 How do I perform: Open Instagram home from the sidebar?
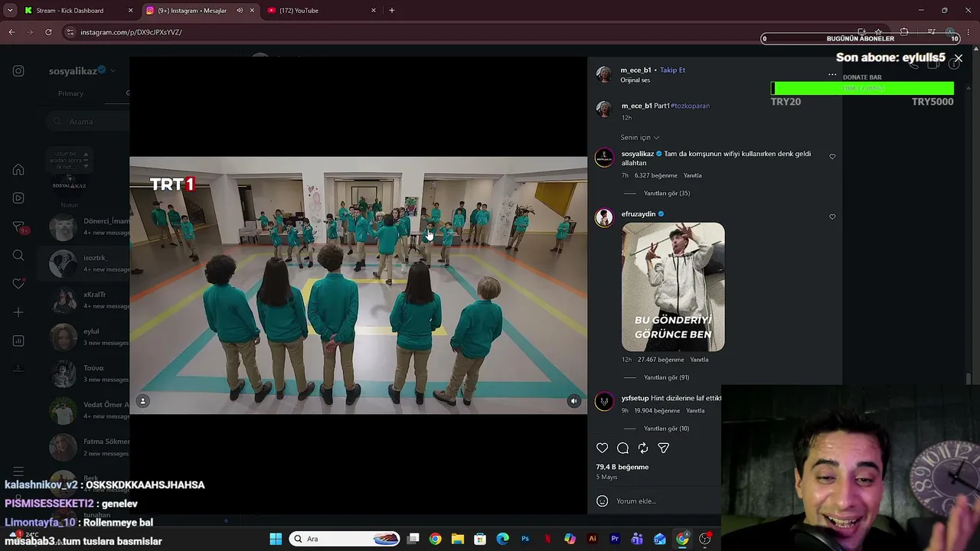(x=18, y=170)
